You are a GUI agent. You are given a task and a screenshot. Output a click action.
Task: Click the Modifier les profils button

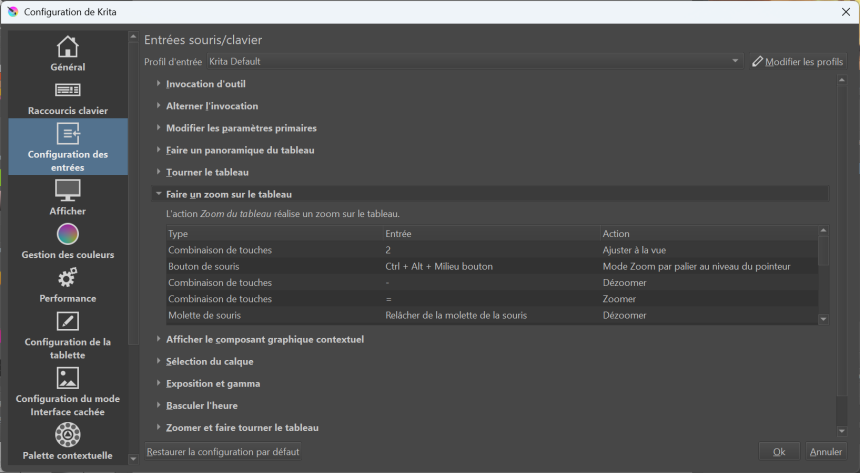797,62
